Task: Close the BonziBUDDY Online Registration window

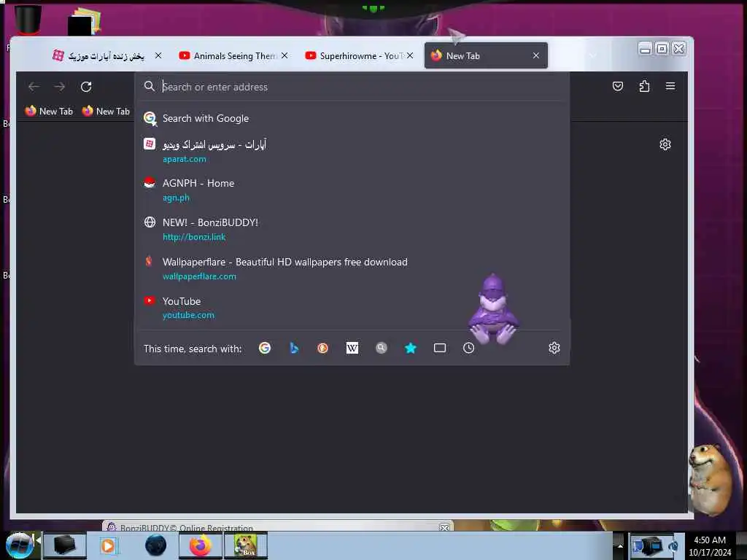Action: tap(444, 528)
